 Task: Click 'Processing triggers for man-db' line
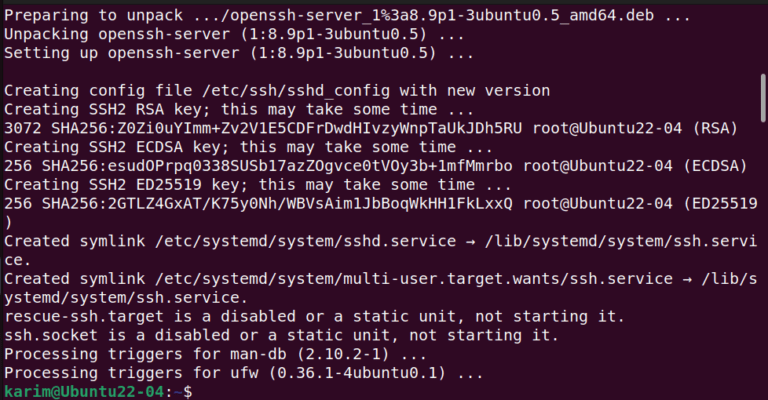click(x=216, y=354)
